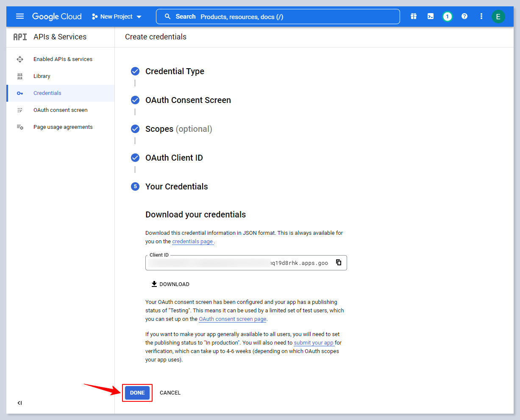Open the New Project selector dropdown

click(117, 17)
